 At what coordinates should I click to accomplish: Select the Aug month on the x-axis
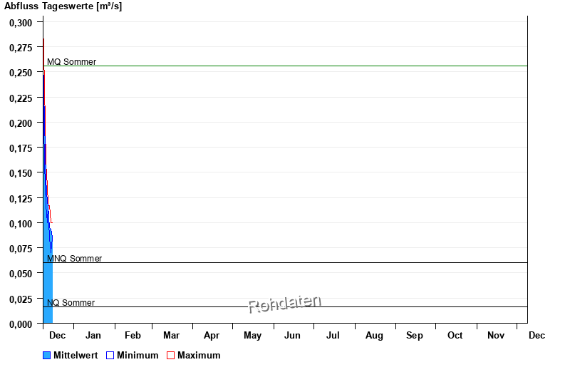point(374,336)
